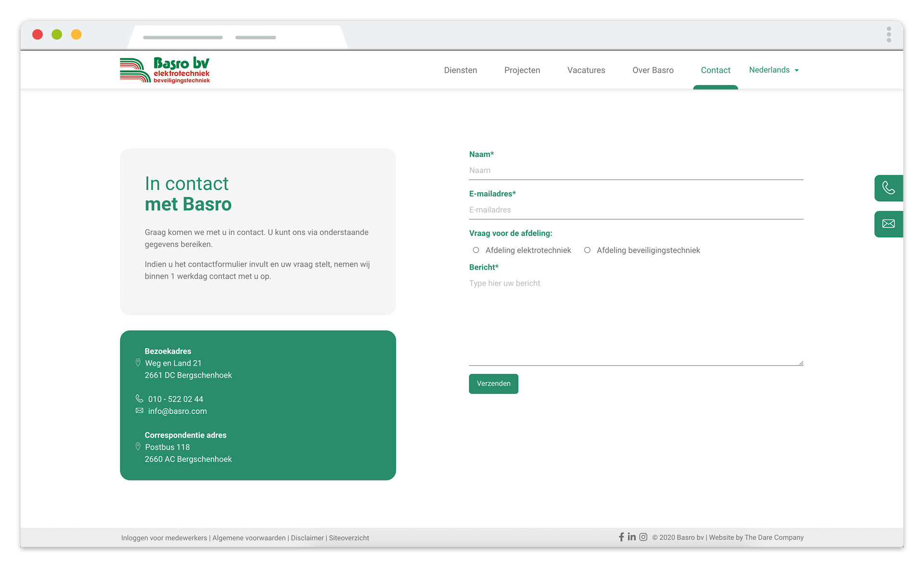The height and width of the screenshot is (568, 924).
Task: Email info@basro.com link
Action: 178,411
